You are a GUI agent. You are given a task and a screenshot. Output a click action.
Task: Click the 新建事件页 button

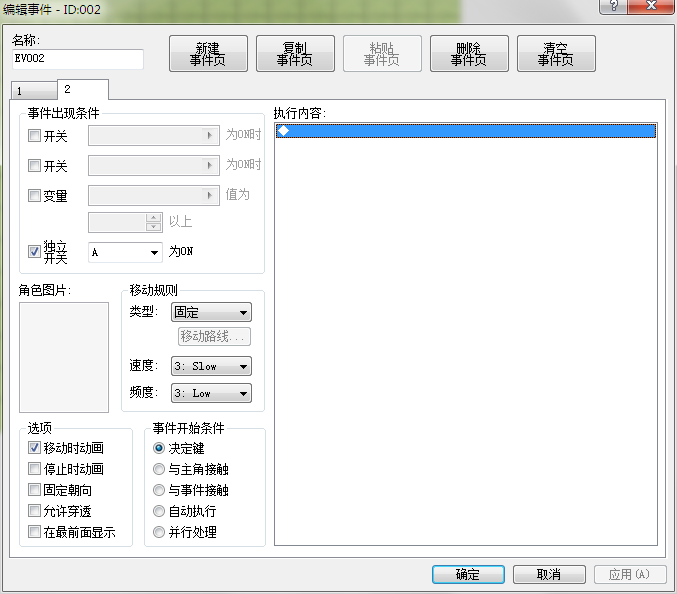[x=208, y=54]
